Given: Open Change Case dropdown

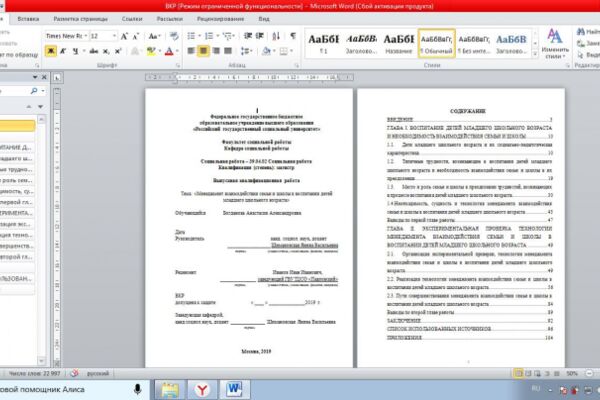Looking at the screenshot, I should coord(154,36).
